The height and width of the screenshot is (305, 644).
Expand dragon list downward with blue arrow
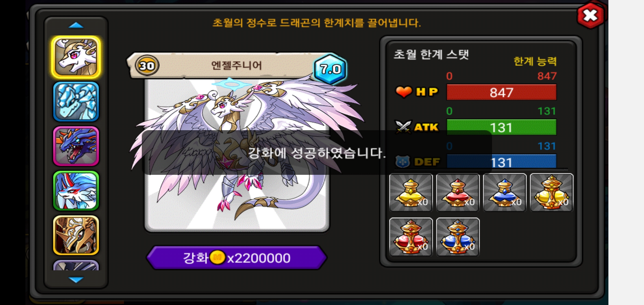point(76,280)
